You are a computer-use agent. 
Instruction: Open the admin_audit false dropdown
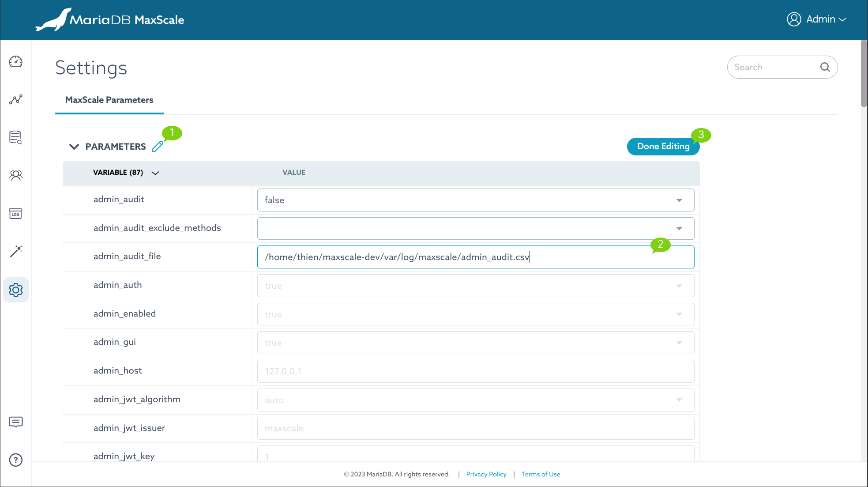pyautogui.click(x=475, y=200)
